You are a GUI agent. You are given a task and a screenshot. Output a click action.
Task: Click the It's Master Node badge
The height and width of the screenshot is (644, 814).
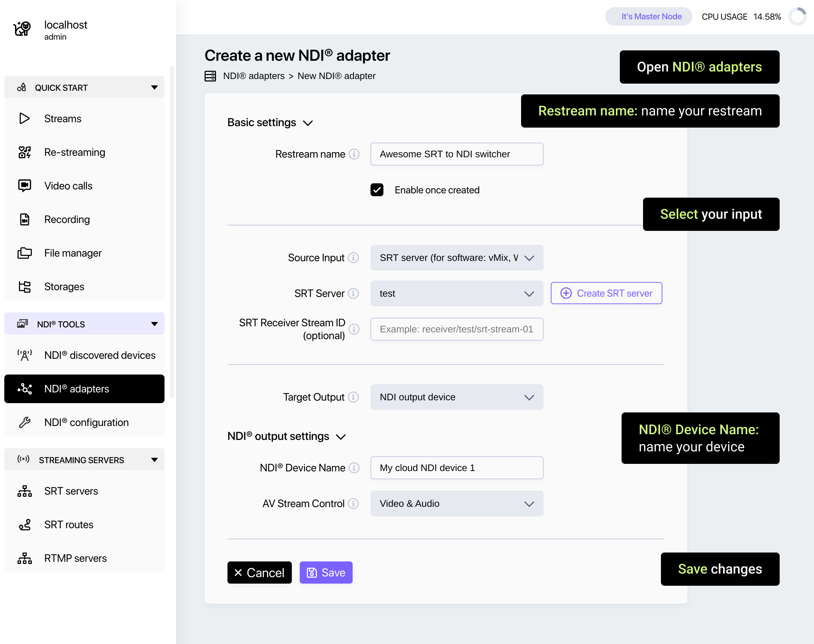pos(648,16)
